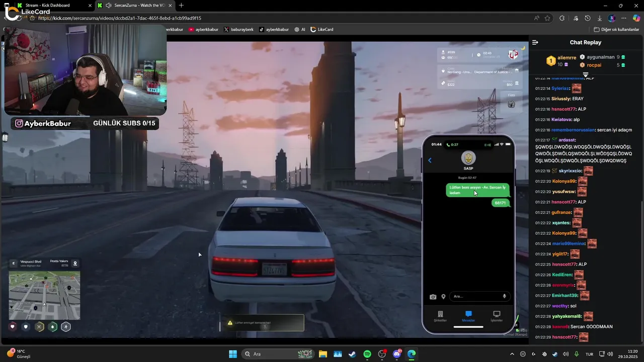
Task: Add page to favorites with the star icon
Action: (547, 18)
